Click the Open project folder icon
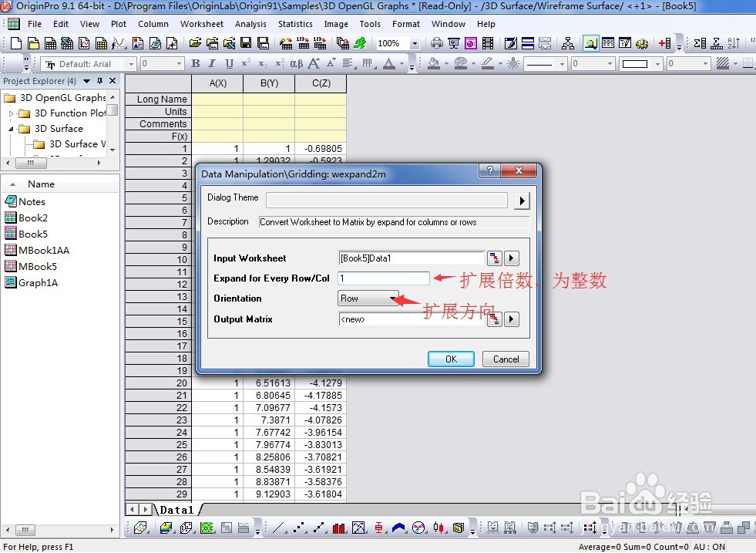Viewport: 756px width, 553px height. tap(195, 43)
